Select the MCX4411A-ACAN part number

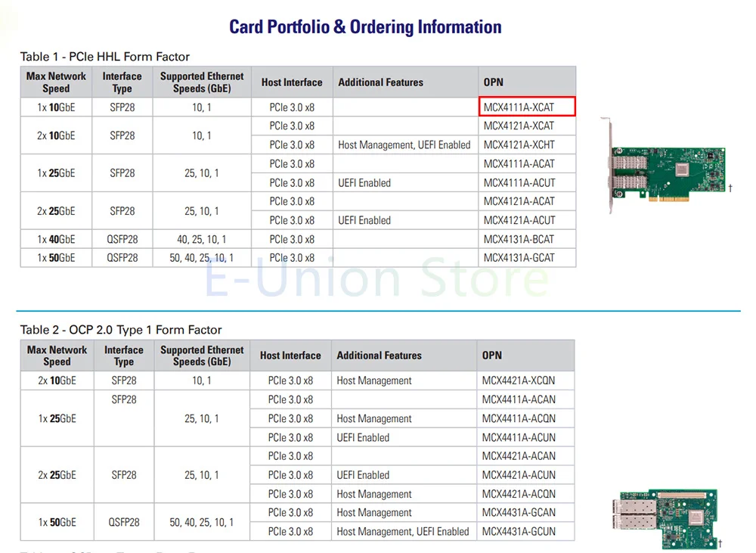coord(519,399)
